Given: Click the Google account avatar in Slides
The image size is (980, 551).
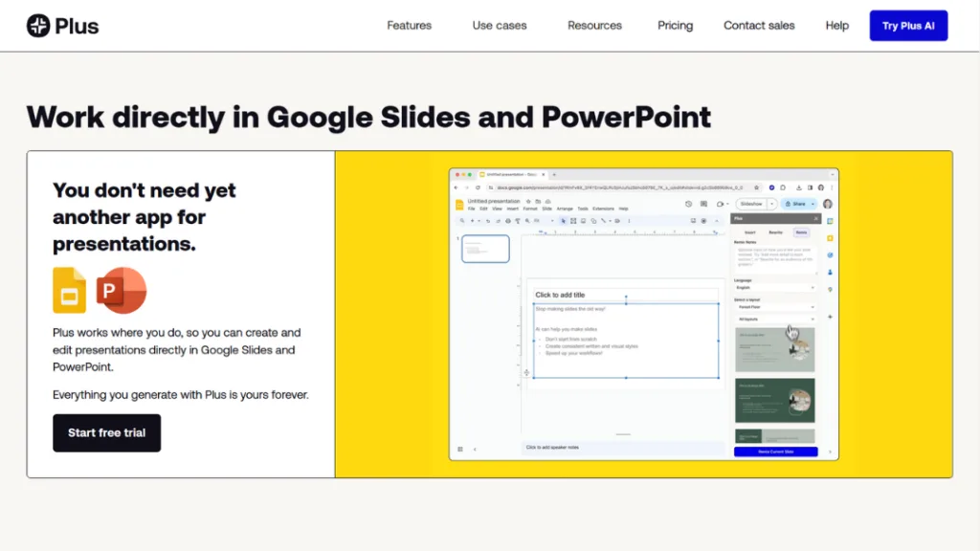Looking at the screenshot, I should pos(828,205).
